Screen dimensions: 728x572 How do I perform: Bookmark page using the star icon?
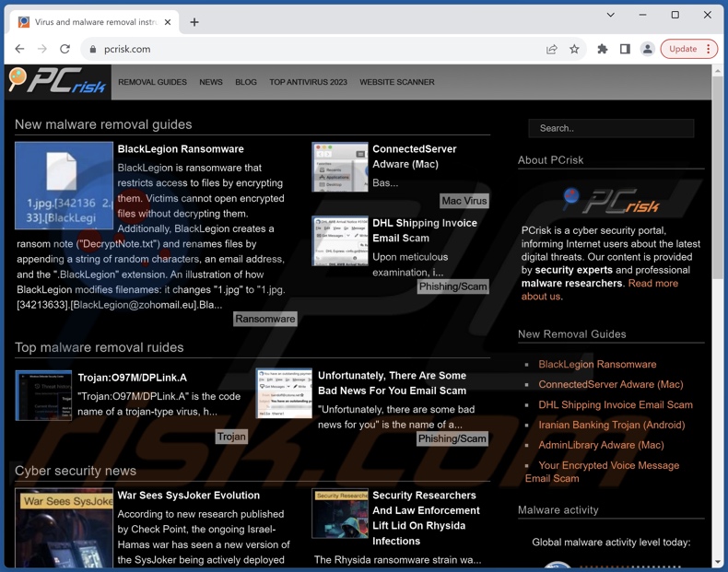[x=574, y=49]
